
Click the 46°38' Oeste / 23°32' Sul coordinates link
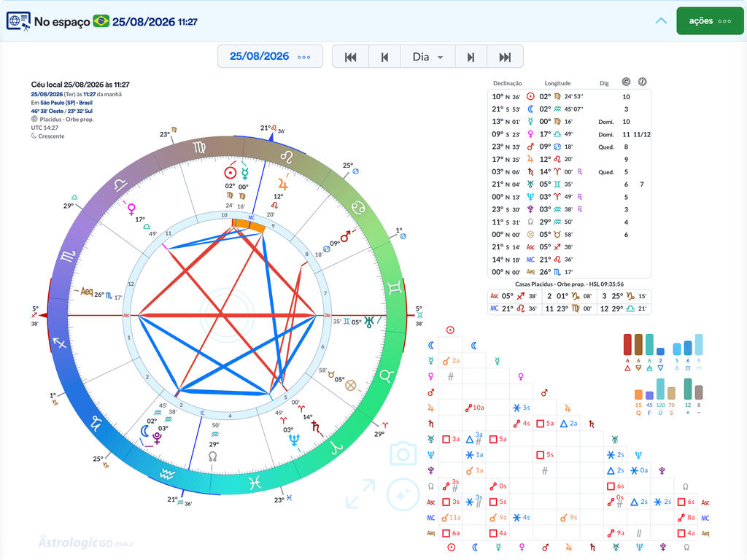pos(61,111)
